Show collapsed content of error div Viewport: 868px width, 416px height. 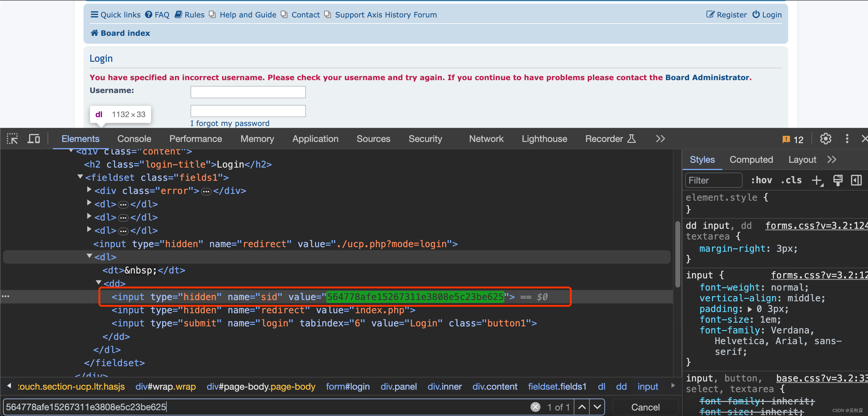coord(206,191)
